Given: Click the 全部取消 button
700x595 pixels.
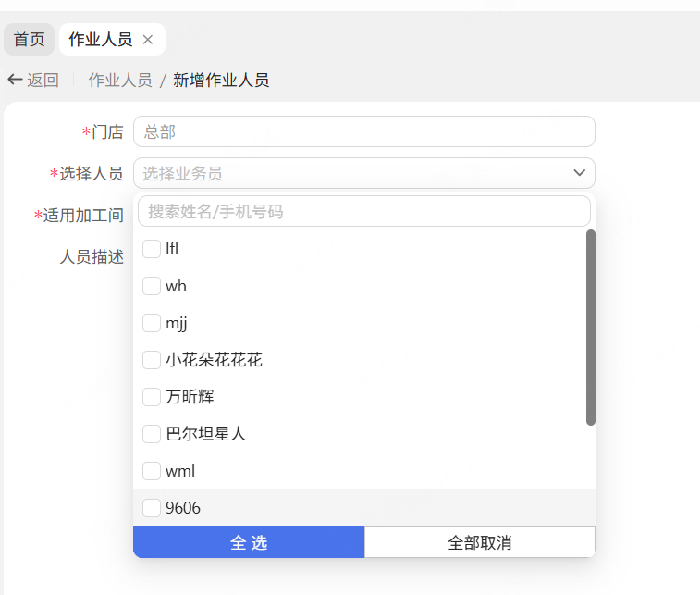Looking at the screenshot, I should pos(479,542).
